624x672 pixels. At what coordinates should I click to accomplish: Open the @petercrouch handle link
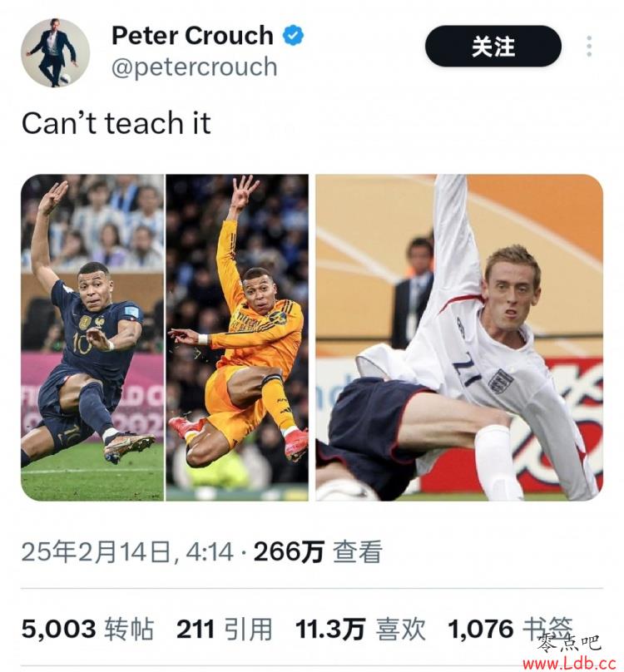point(195,67)
